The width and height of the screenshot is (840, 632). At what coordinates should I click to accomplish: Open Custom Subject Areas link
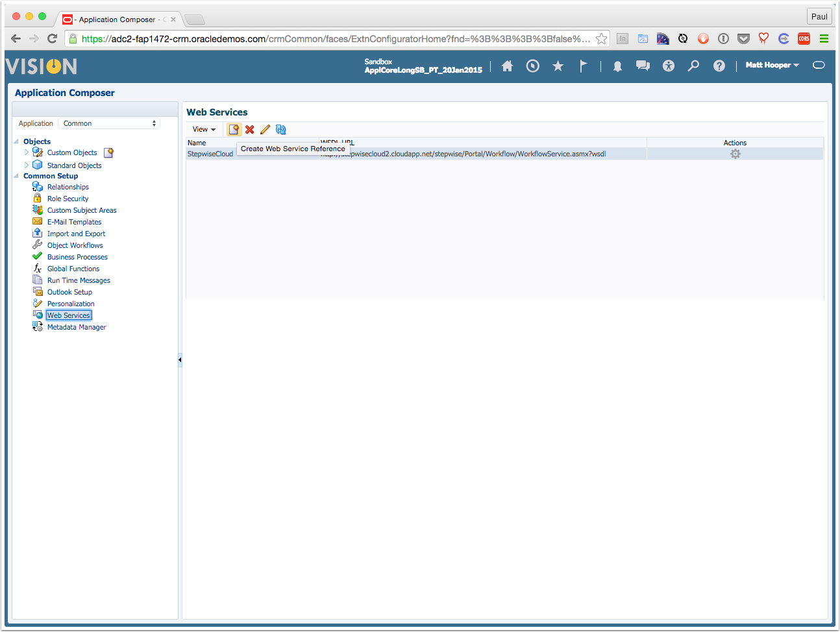click(x=82, y=210)
